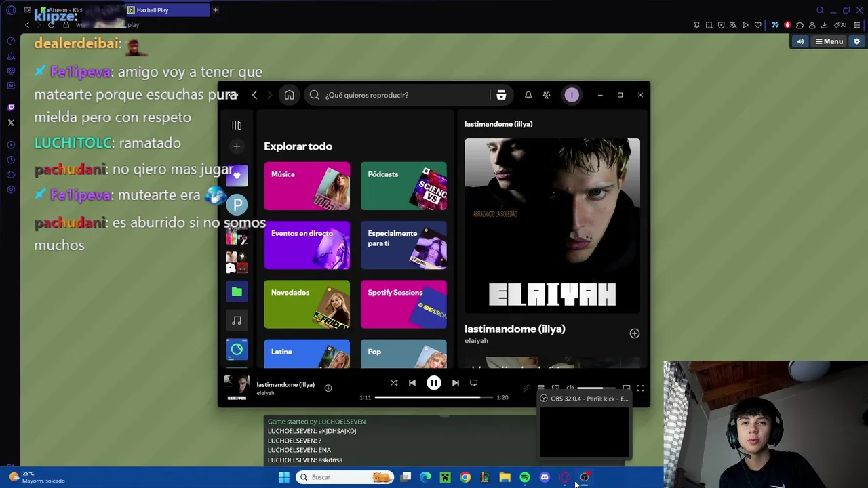Collapse Your Library icon in Spotify sidebar
The image size is (868, 488).
237,125
